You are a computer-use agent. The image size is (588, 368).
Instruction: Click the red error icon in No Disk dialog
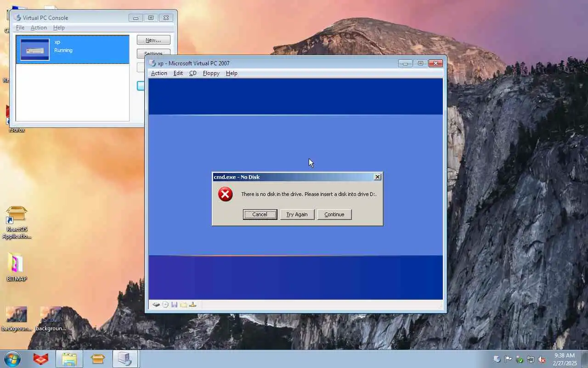click(225, 194)
